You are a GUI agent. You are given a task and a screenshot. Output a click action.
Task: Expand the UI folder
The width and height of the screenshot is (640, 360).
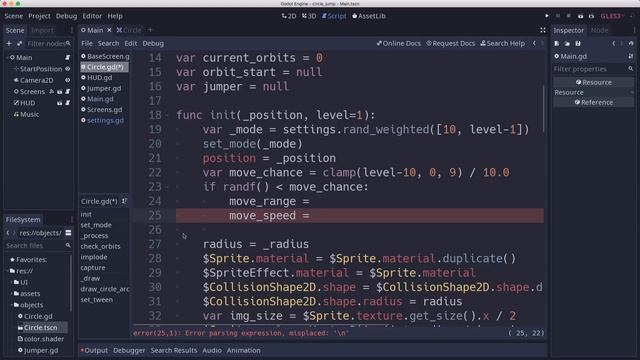11,282
